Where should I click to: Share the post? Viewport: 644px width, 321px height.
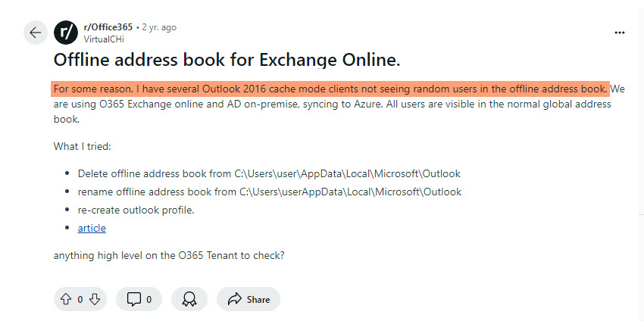click(249, 299)
